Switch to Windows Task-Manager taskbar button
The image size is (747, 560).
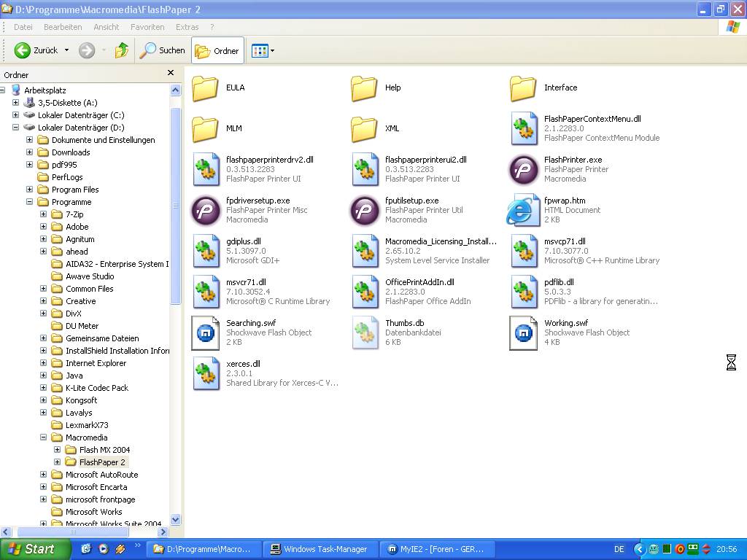tap(320, 549)
